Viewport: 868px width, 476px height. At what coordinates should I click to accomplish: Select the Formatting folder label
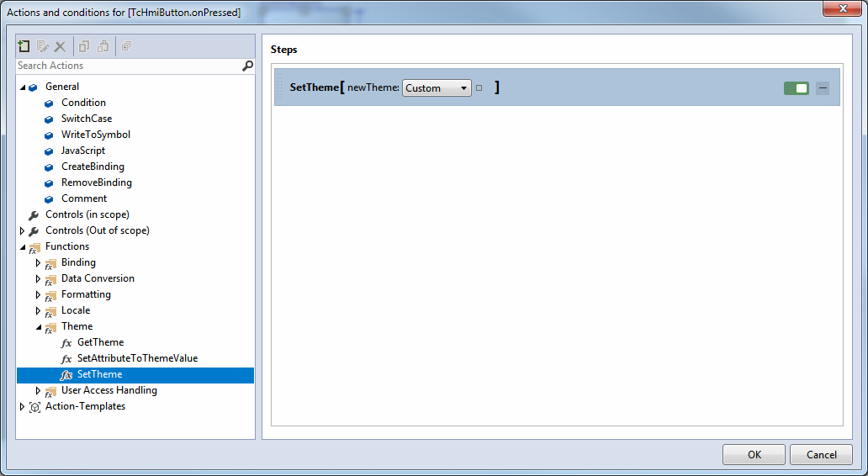point(86,294)
